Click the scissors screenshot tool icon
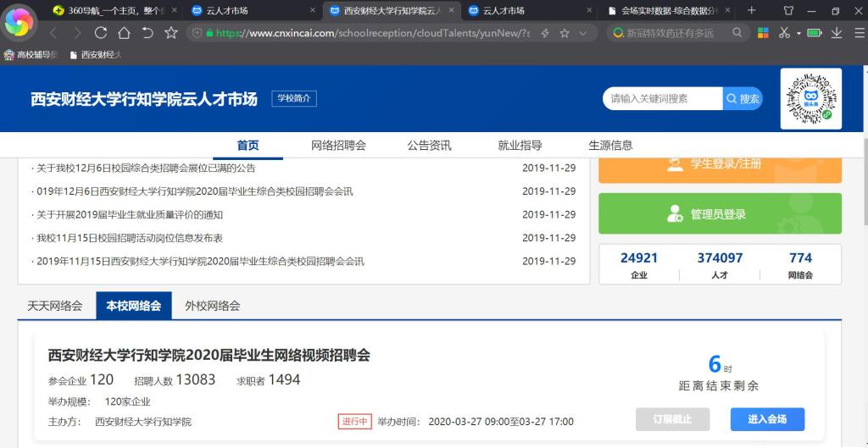This screenshot has height=448, width=868. (784, 33)
